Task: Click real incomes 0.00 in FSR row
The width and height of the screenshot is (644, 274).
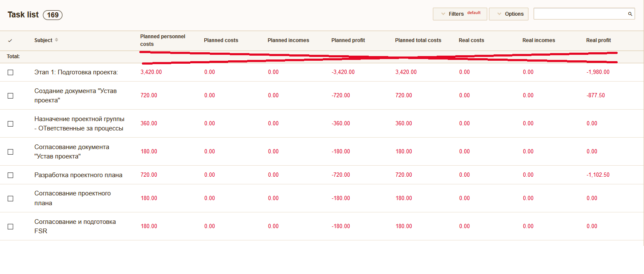Action: 528,226
